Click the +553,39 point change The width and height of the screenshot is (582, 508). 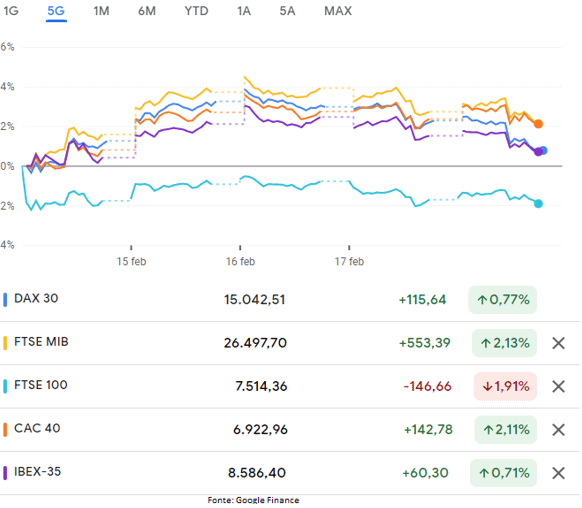[425, 343]
